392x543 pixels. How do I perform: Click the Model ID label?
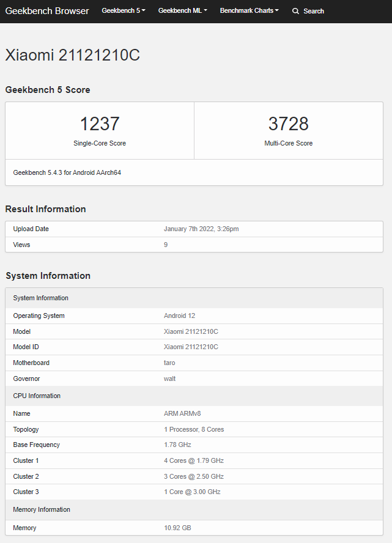pos(26,347)
